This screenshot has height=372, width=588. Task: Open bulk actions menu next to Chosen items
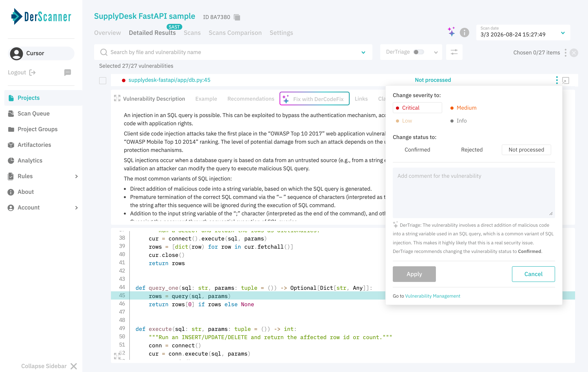[565, 53]
